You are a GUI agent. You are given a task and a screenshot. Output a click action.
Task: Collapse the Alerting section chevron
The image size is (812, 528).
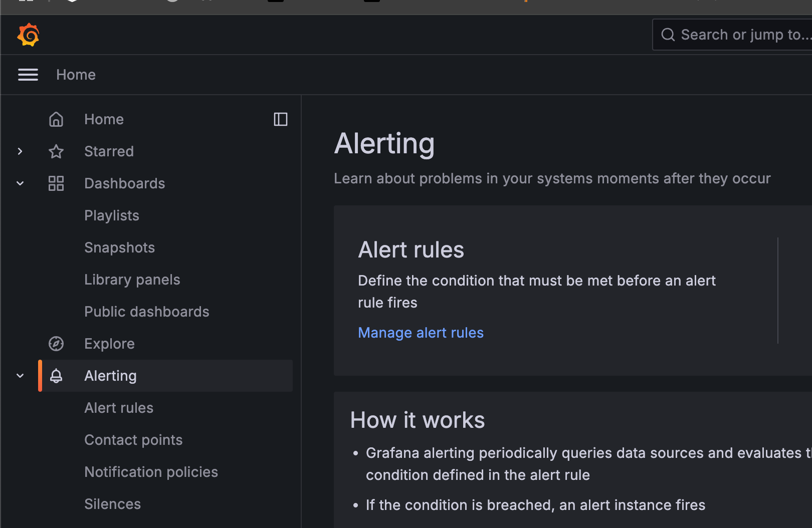[20, 376]
